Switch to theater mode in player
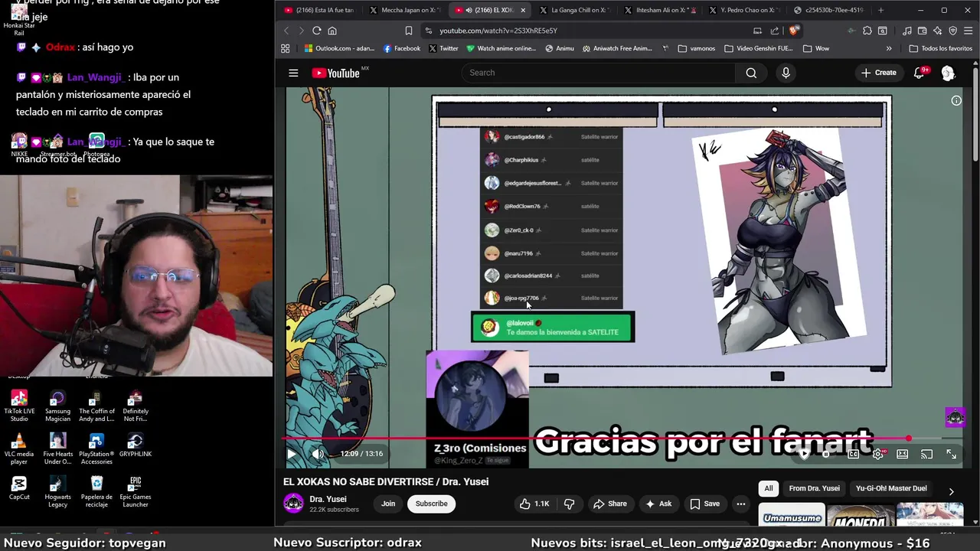This screenshot has width=980, height=551. pyautogui.click(x=902, y=454)
